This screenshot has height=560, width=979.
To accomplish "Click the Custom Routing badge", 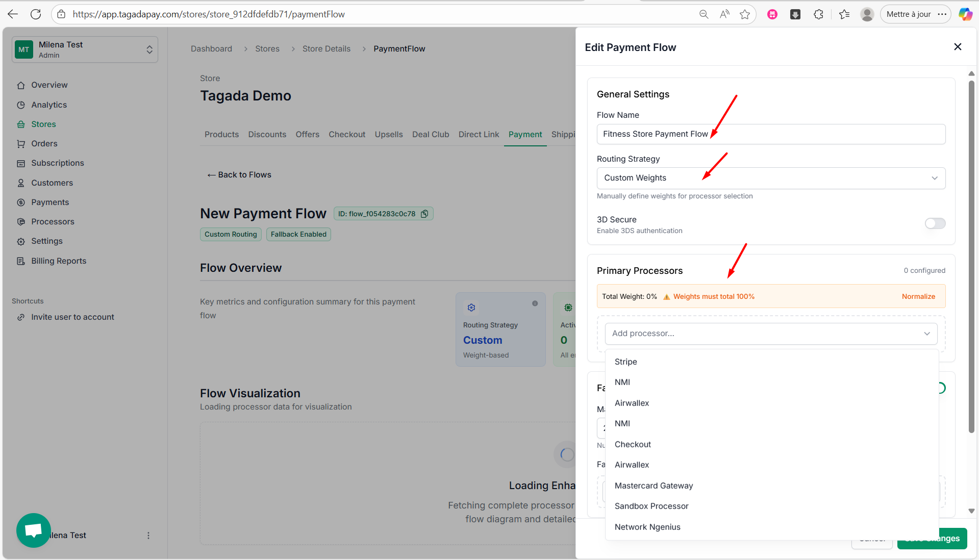I will pyautogui.click(x=231, y=234).
